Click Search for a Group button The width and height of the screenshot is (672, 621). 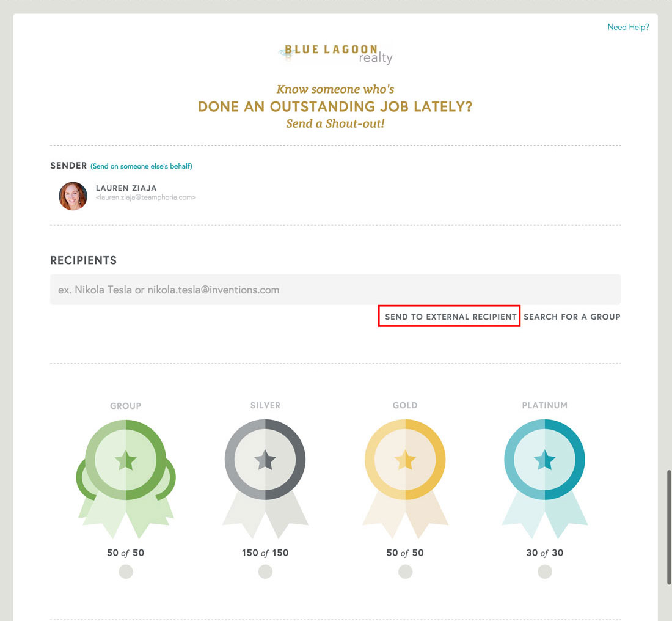pos(572,317)
